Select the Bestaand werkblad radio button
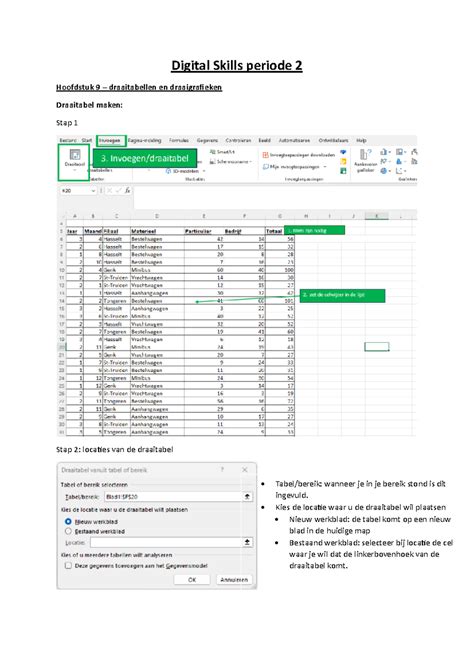 tap(68, 531)
